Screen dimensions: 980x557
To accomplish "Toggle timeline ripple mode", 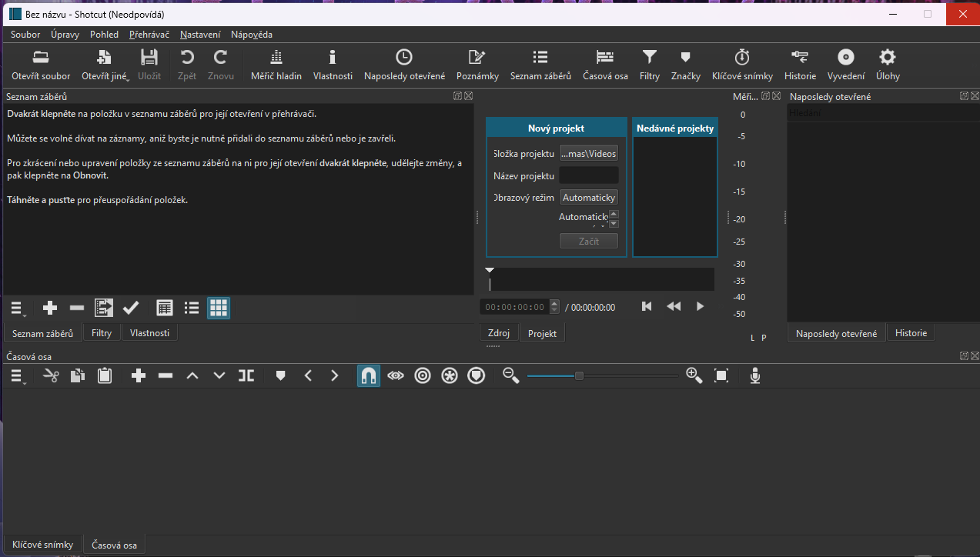I will click(423, 375).
